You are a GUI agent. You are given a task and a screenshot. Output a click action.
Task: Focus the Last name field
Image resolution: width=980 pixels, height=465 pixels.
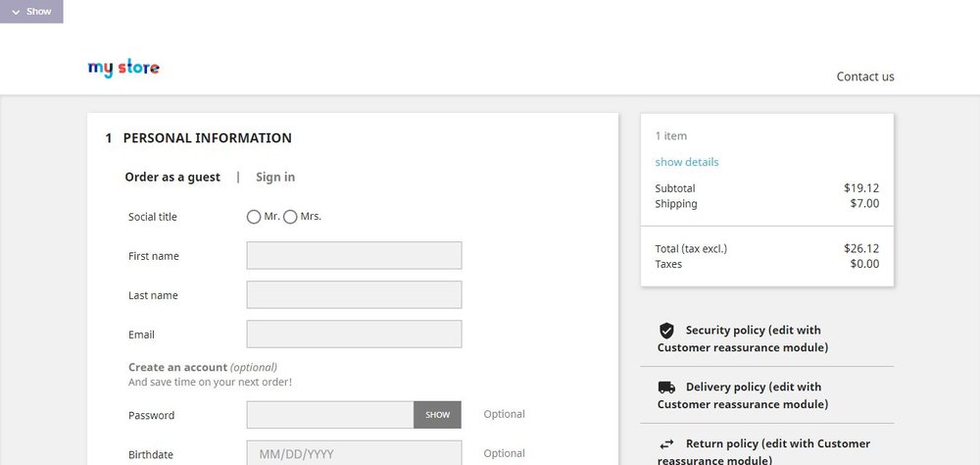[355, 294]
